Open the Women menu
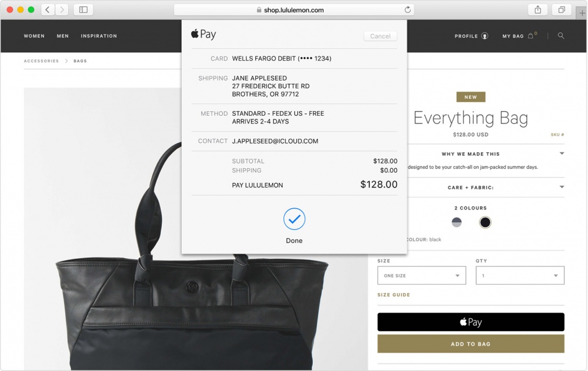The image size is (588, 371). (x=34, y=36)
